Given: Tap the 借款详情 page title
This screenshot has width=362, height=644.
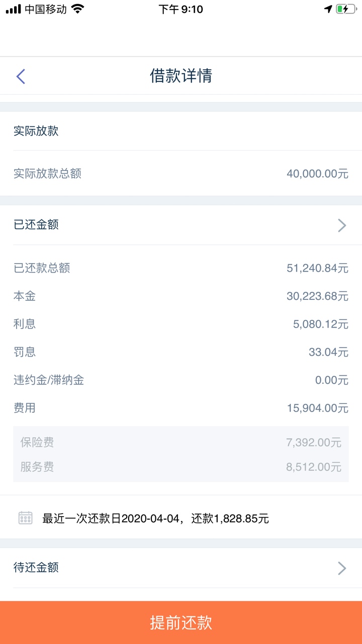Looking at the screenshot, I should (181, 76).
